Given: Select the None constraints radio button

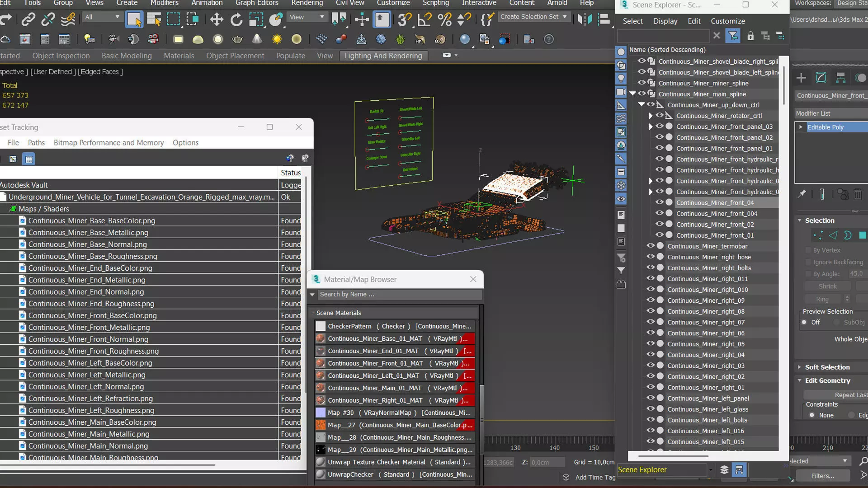Looking at the screenshot, I should click(x=812, y=415).
